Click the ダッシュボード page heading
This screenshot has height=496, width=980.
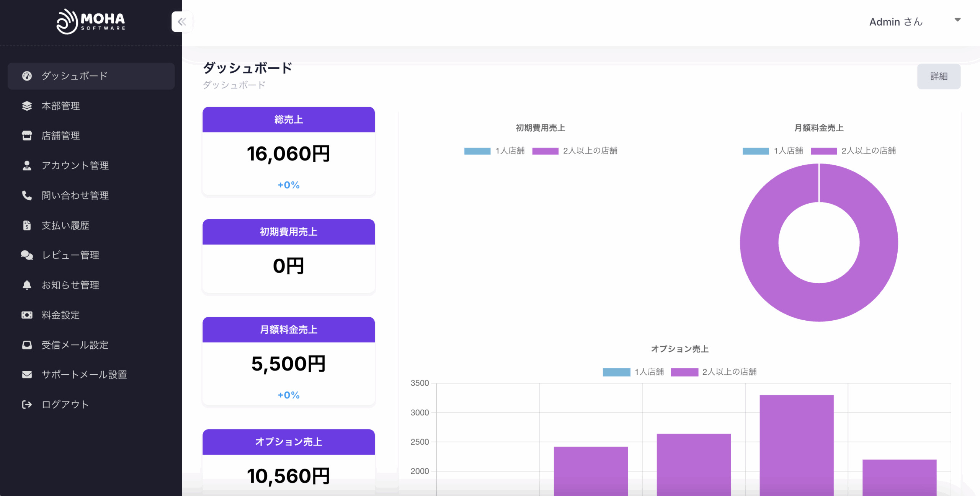pos(247,68)
